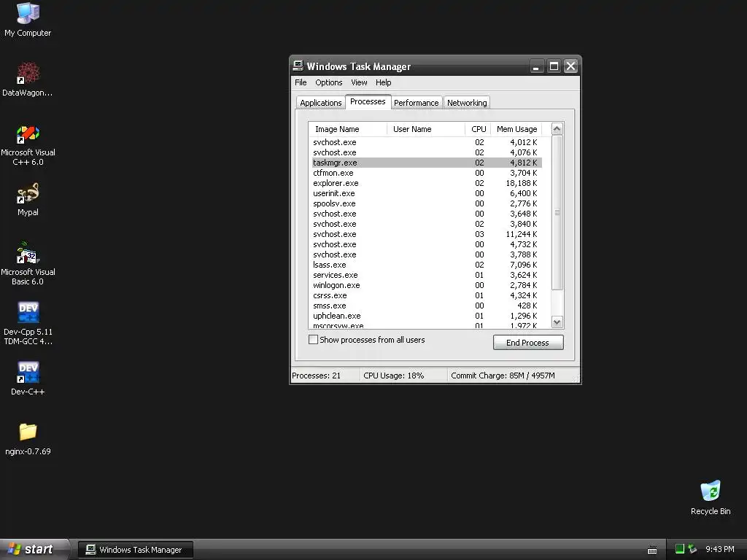Open the File menu
The height and width of the screenshot is (560, 747).
click(301, 82)
